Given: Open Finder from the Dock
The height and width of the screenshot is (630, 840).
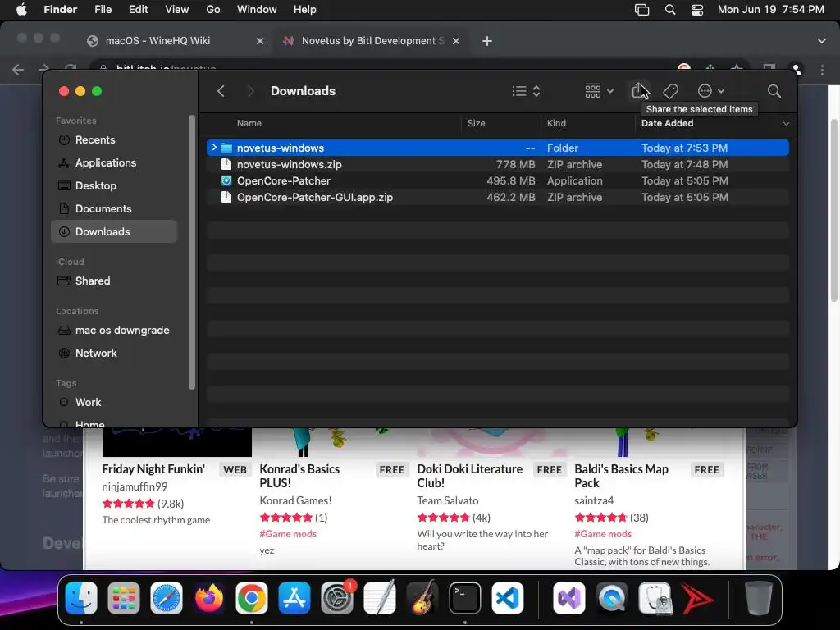Looking at the screenshot, I should tap(81, 598).
